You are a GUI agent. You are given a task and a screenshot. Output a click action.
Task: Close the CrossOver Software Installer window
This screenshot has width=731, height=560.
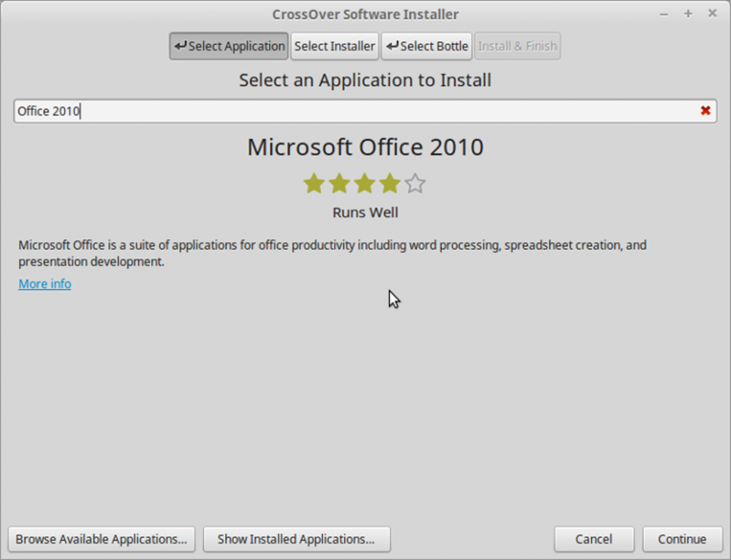coord(712,14)
